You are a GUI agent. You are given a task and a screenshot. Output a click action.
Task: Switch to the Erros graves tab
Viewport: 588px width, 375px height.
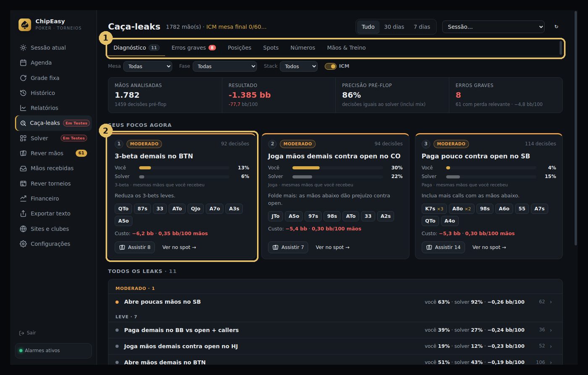pos(193,48)
